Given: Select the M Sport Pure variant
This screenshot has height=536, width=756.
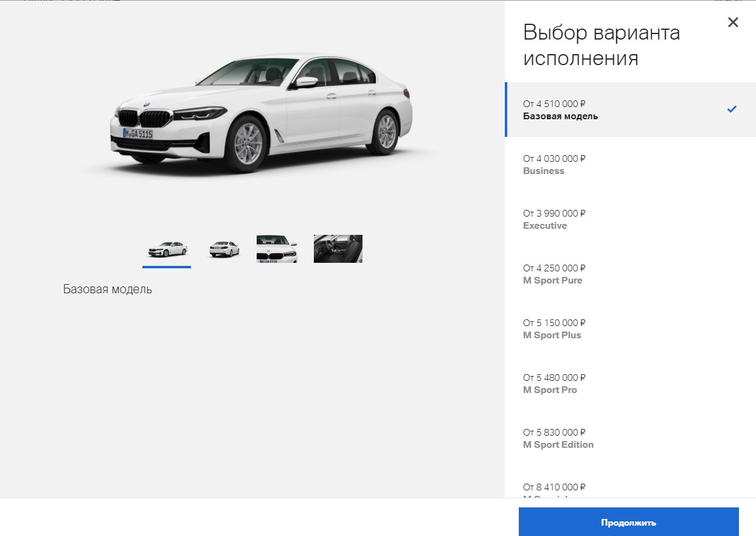Looking at the screenshot, I should point(630,274).
